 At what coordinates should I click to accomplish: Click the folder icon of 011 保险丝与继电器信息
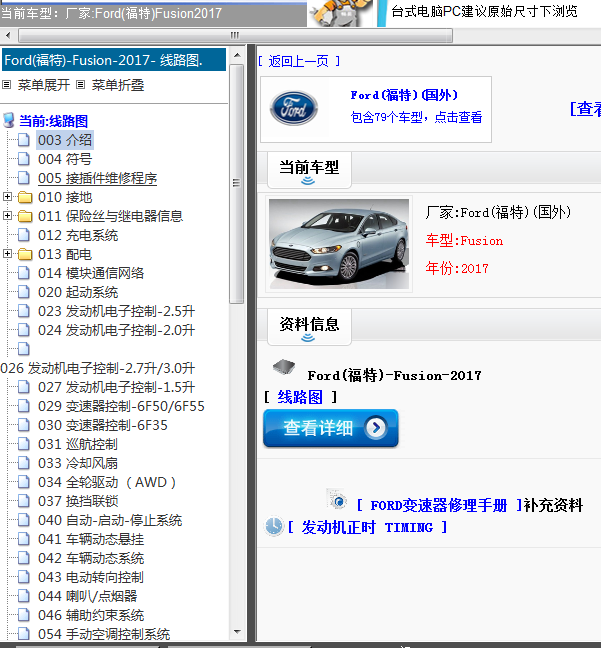coord(25,216)
